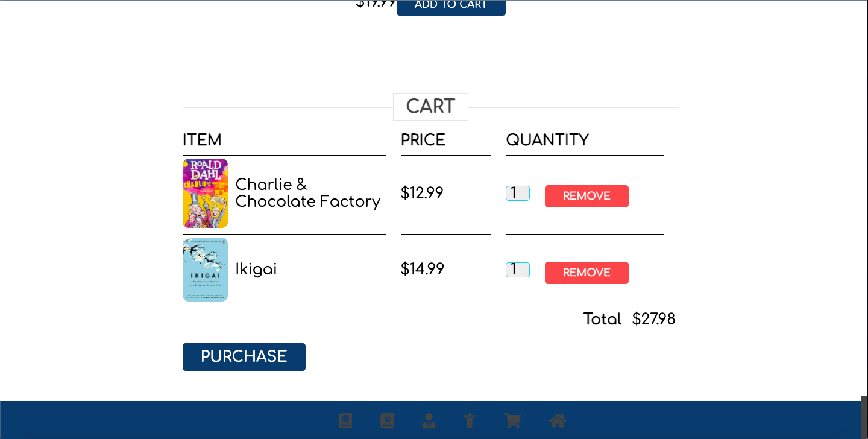
Task: Open the user-in-suit icon in footer
Action: tap(429, 420)
